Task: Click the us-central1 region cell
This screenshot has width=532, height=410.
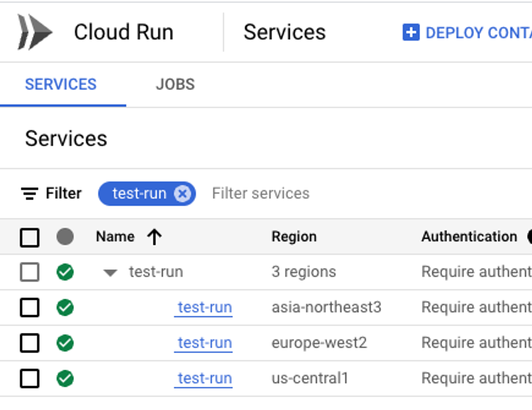Action: pyautogui.click(x=310, y=378)
